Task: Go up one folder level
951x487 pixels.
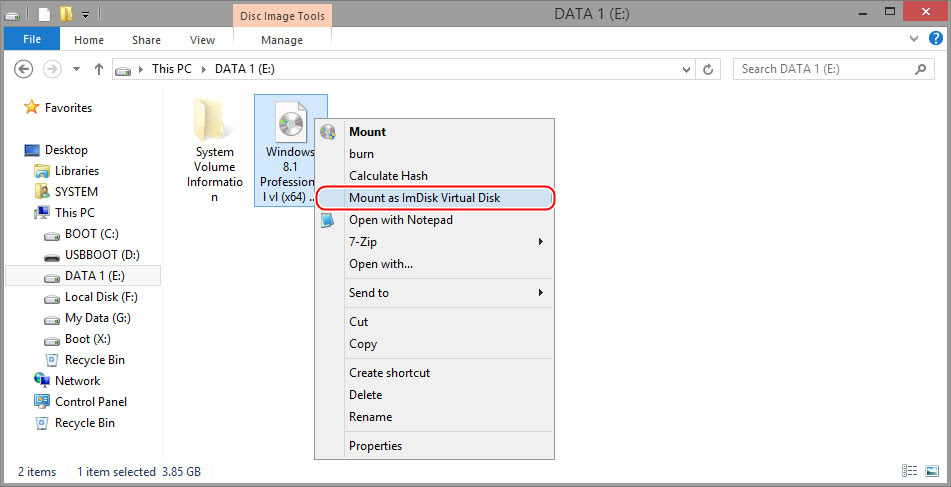Action: (x=99, y=69)
